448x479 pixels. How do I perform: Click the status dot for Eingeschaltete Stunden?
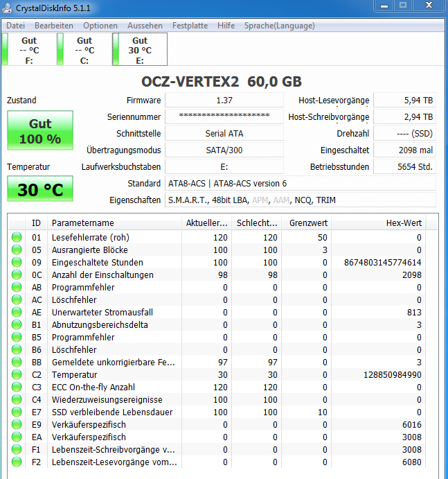point(17,263)
